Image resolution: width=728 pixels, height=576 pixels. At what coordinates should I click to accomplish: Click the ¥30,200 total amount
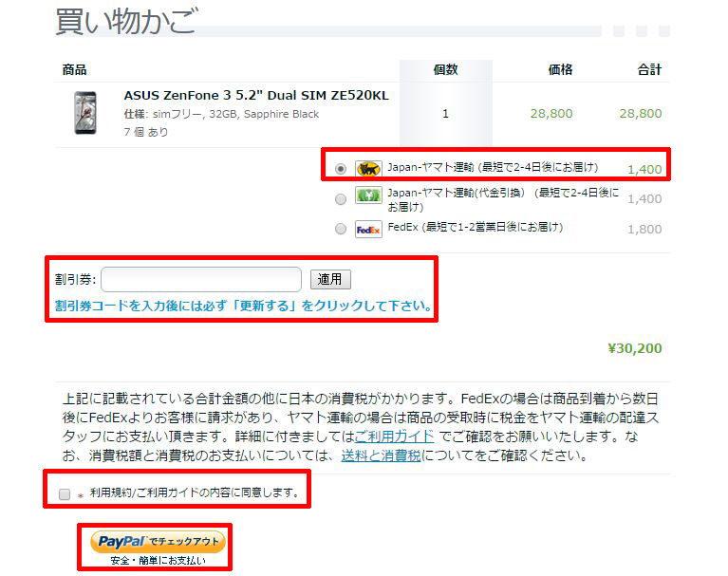click(635, 348)
